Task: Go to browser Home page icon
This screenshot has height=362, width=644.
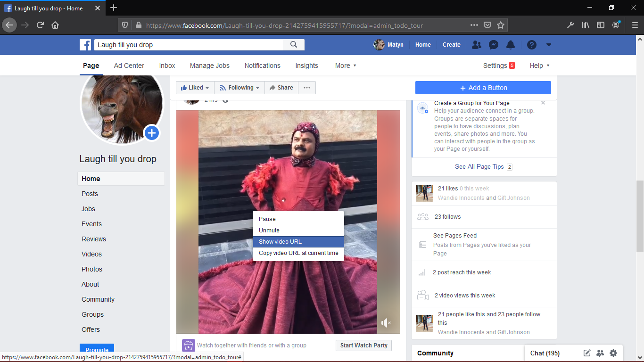Action: point(55,25)
